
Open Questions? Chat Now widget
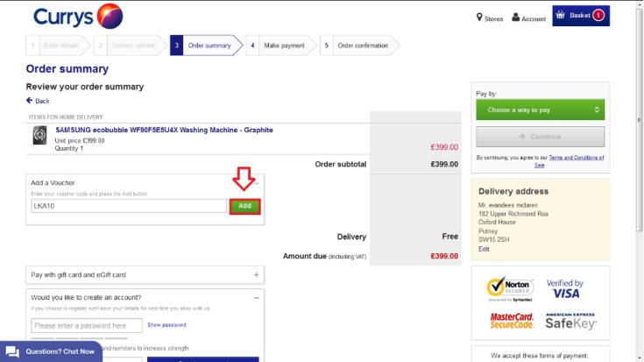(51, 351)
